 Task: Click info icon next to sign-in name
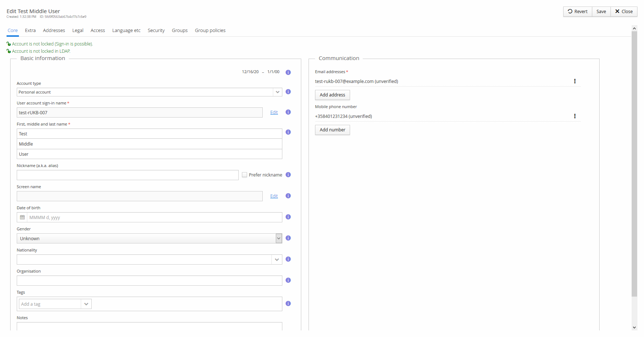point(288,112)
